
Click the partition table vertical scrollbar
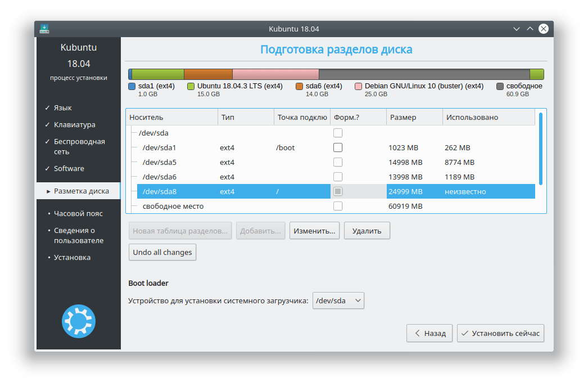click(x=540, y=149)
